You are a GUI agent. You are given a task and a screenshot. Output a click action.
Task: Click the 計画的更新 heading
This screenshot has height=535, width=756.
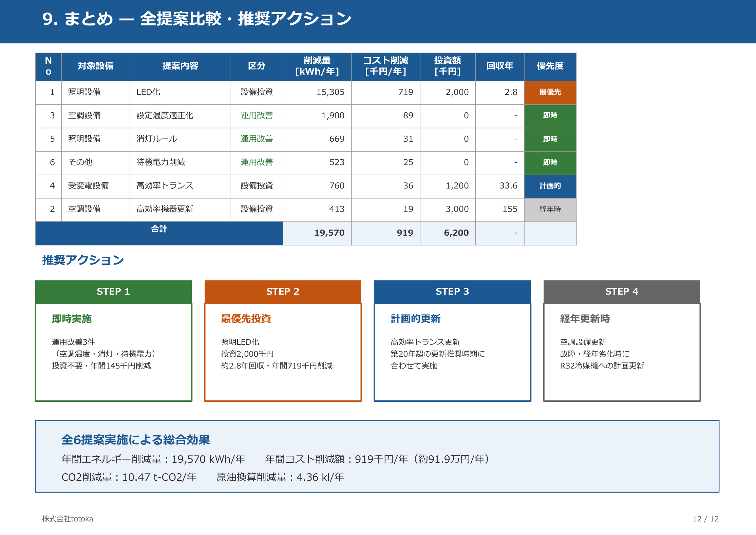pyautogui.click(x=416, y=319)
